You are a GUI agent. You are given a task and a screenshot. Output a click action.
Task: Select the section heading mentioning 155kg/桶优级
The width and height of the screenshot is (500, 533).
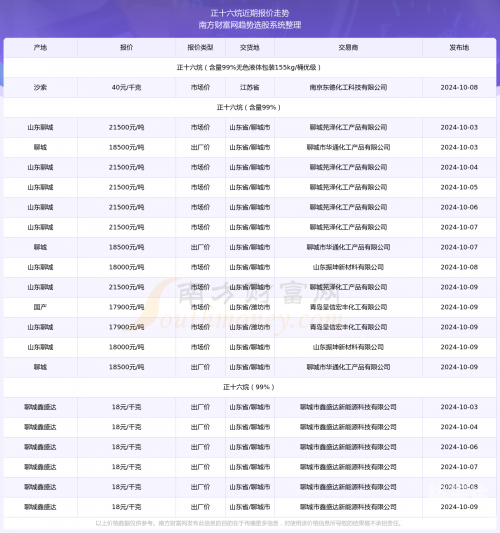(249, 67)
